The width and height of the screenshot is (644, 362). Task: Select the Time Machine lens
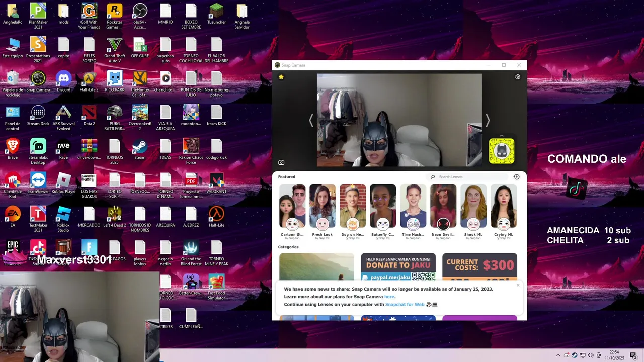tap(413, 211)
